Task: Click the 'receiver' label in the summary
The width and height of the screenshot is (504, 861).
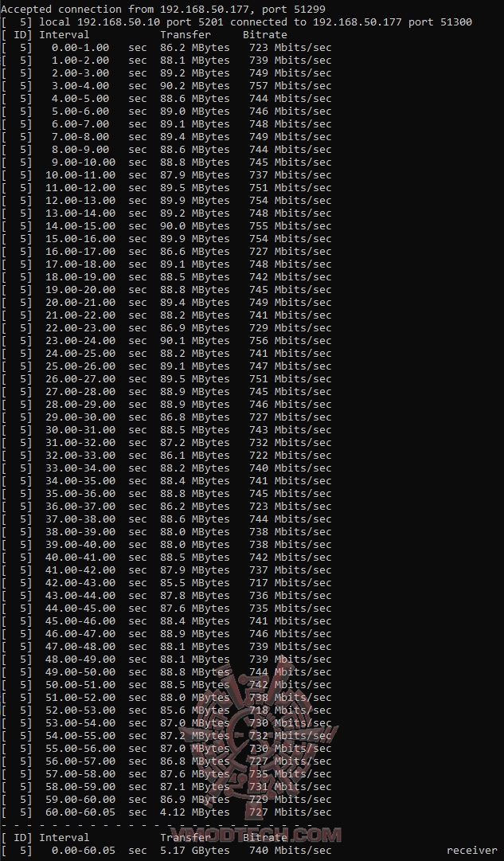Action: 471,850
